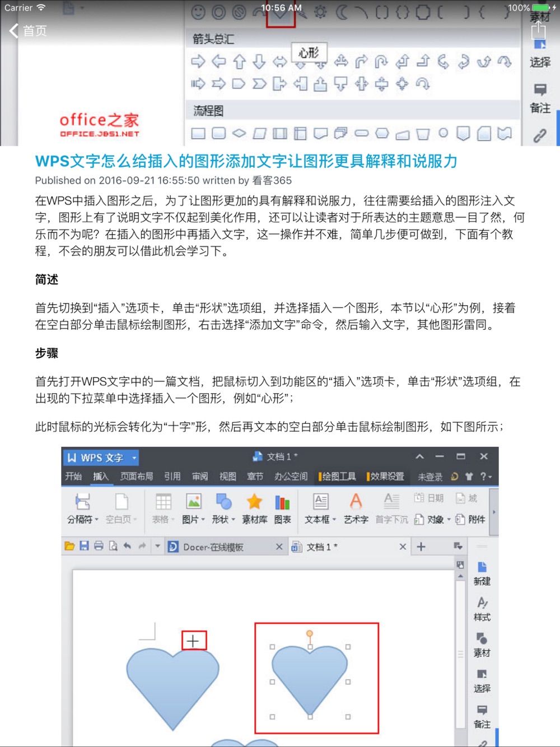Expand the 空白页 dropdown arrow
Image resolution: width=560 pixels, height=747 pixels.
coord(135,520)
